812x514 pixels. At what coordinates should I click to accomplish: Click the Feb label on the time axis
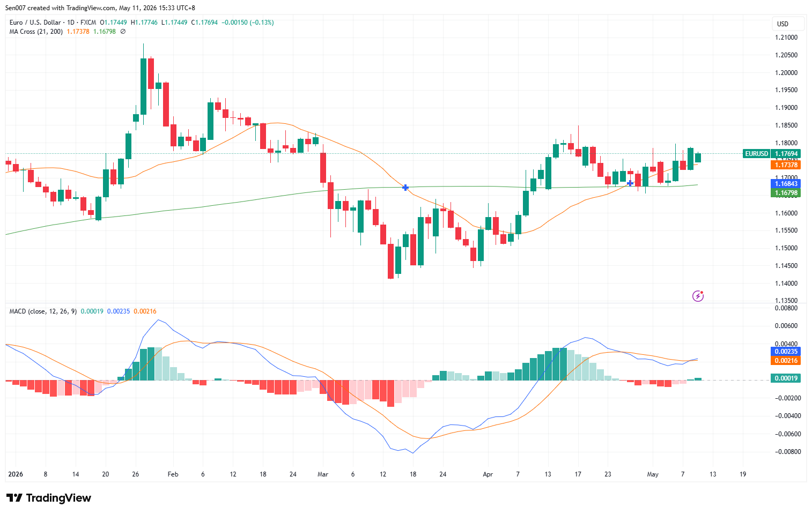(173, 474)
